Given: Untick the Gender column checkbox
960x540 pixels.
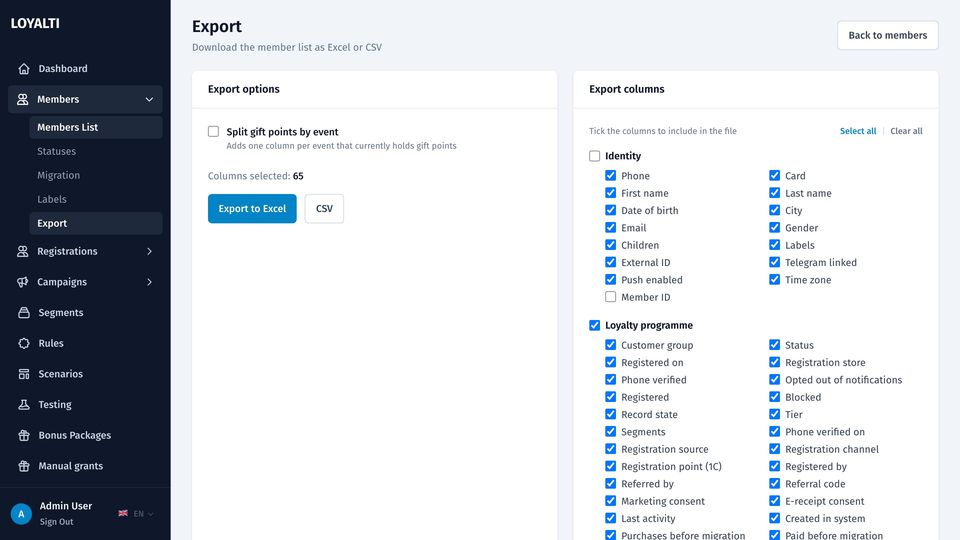Looking at the screenshot, I should pyautogui.click(x=774, y=227).
